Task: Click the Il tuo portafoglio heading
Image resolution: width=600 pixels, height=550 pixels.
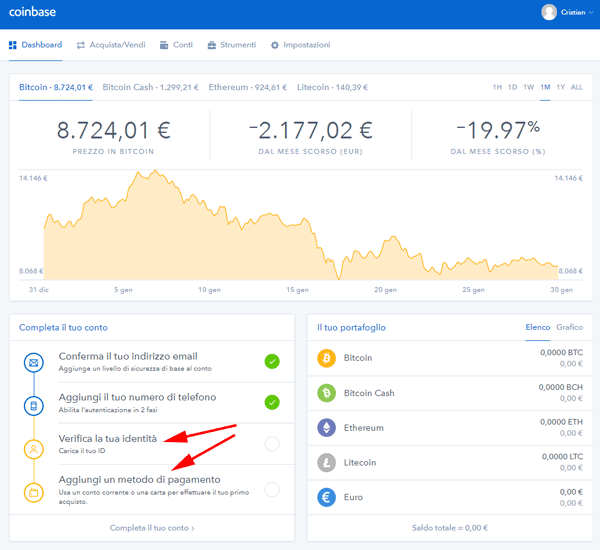Action: pos(351,328)
